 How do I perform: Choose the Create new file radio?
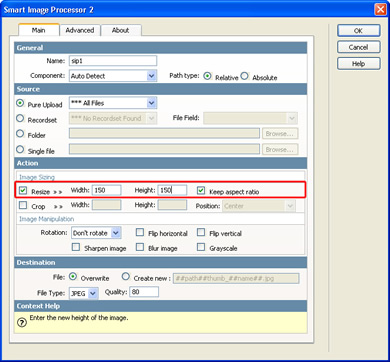pyautogui.click(x=125, y=277)
